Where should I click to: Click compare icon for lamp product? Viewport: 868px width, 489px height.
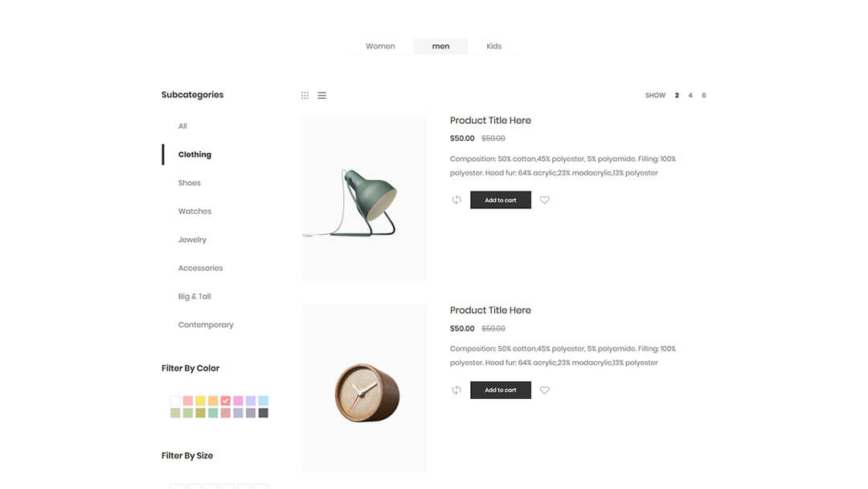[x=457, y=200]
